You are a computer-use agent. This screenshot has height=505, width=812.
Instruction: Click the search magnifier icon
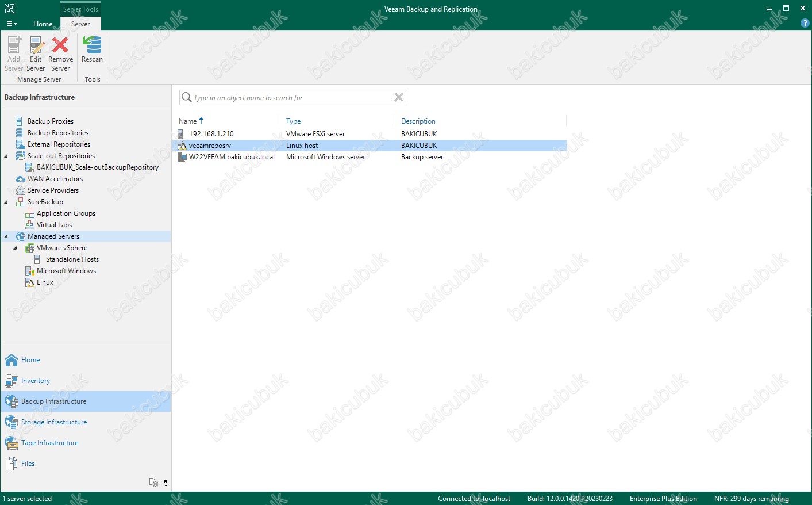(x=186, y=97)
